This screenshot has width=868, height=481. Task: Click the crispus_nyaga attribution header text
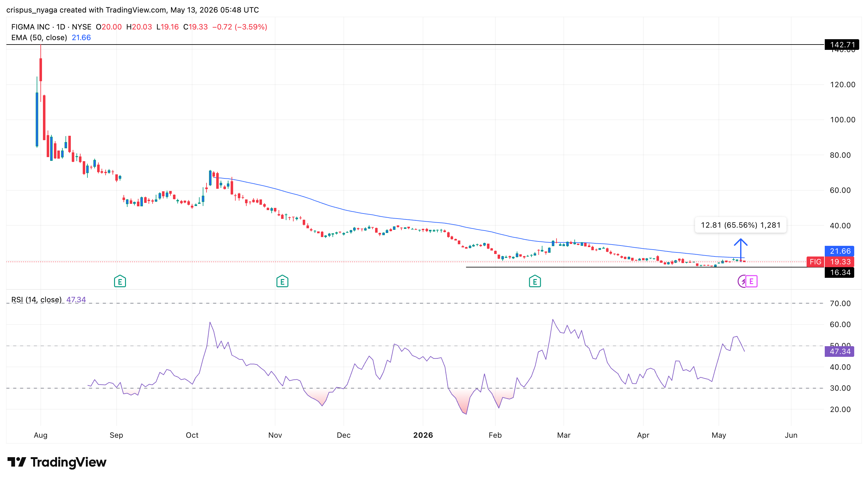pos(133,10)
